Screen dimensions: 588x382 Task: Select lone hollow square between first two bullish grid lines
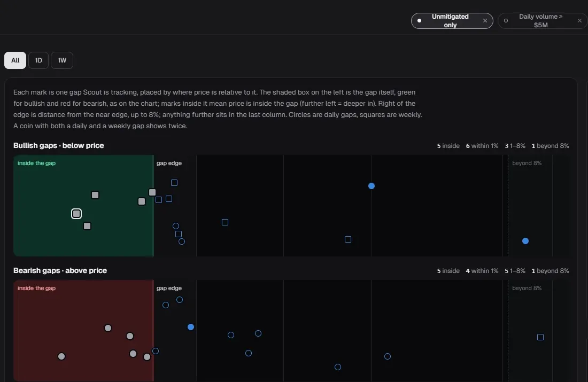pyautogui.click(x=225, y=222)
